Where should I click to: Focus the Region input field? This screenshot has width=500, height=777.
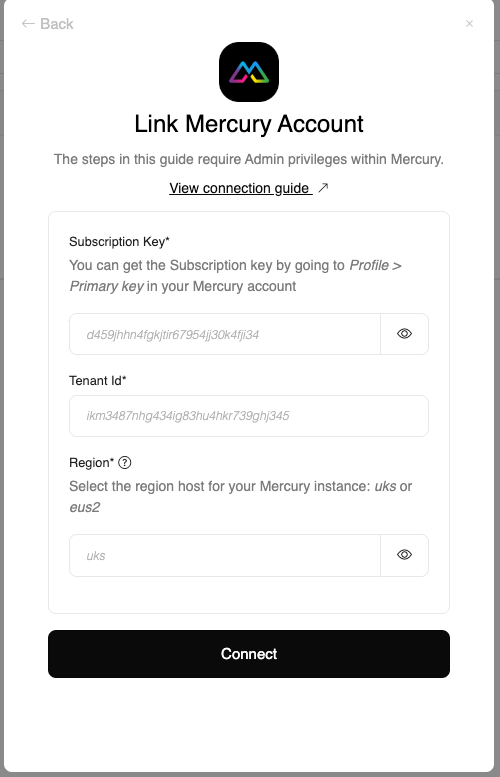point(224,555)
